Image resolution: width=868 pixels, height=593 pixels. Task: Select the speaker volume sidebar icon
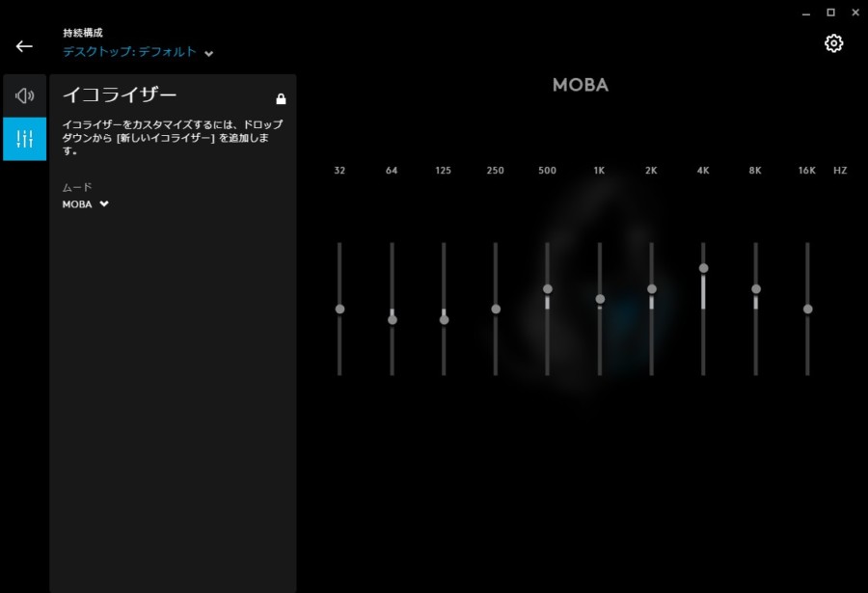tap(25, 95)
